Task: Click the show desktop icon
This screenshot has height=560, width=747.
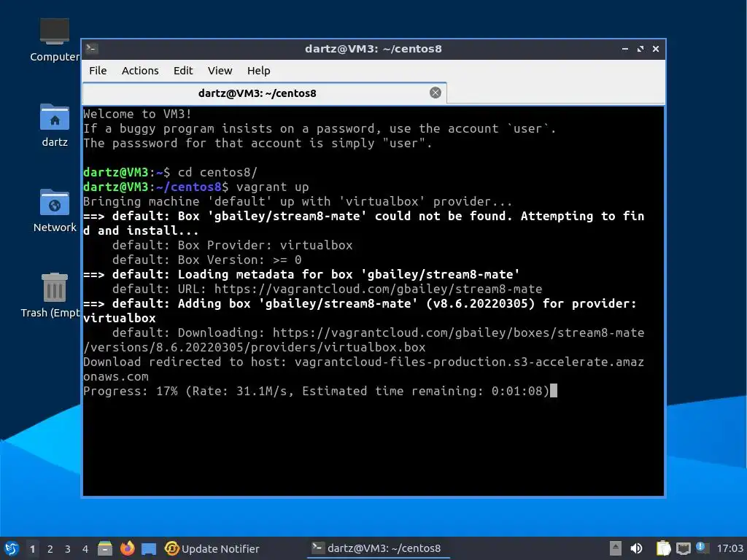Action: (149, 548)
